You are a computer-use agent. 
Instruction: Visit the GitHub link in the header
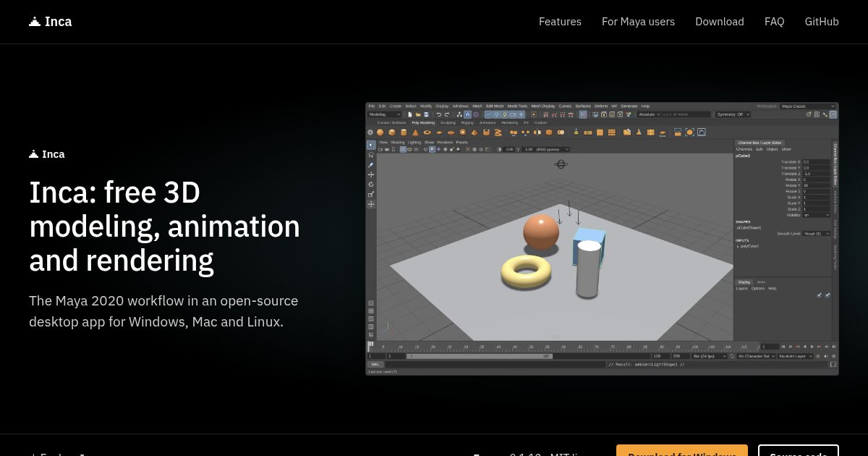pyautogui.click(x=822, y=22)
